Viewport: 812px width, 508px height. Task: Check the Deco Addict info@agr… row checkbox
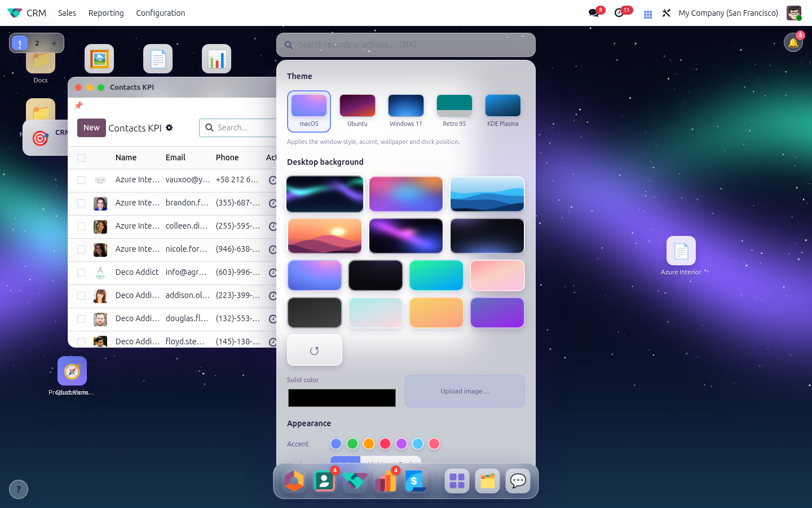81,273
